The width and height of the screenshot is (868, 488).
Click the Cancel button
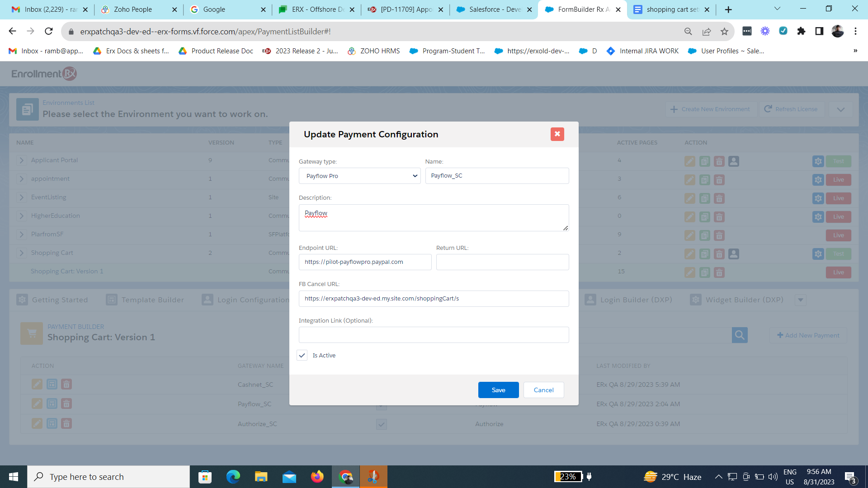coord(543,390)
